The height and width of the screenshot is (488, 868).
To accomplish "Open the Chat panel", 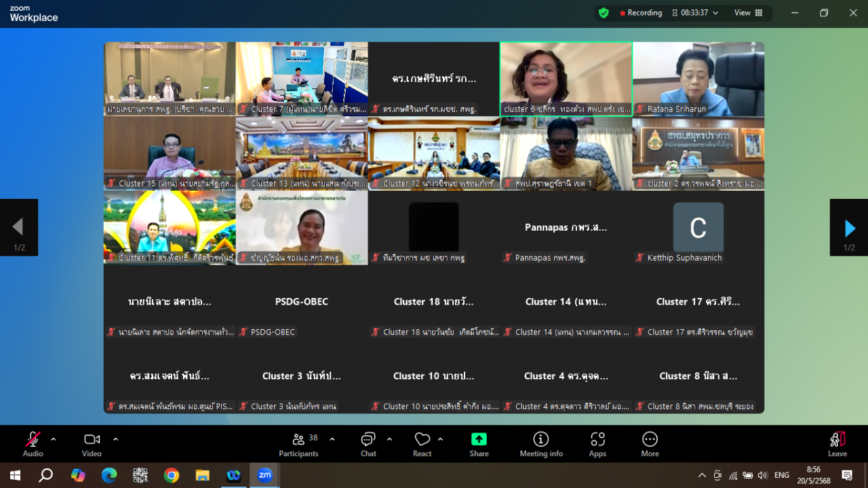I will [368, 444].
